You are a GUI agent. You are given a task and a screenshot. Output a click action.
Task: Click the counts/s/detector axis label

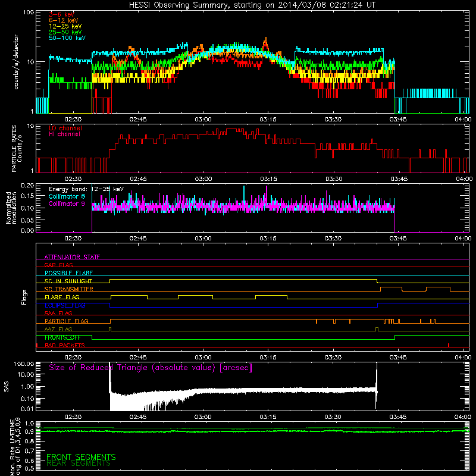[x=16, y=62]
